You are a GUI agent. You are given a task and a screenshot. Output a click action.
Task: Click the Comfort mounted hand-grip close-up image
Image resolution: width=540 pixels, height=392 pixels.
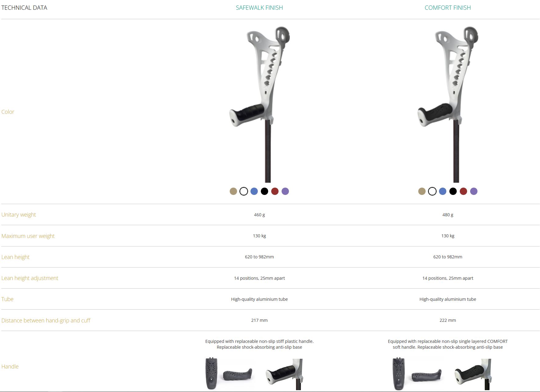473,374
